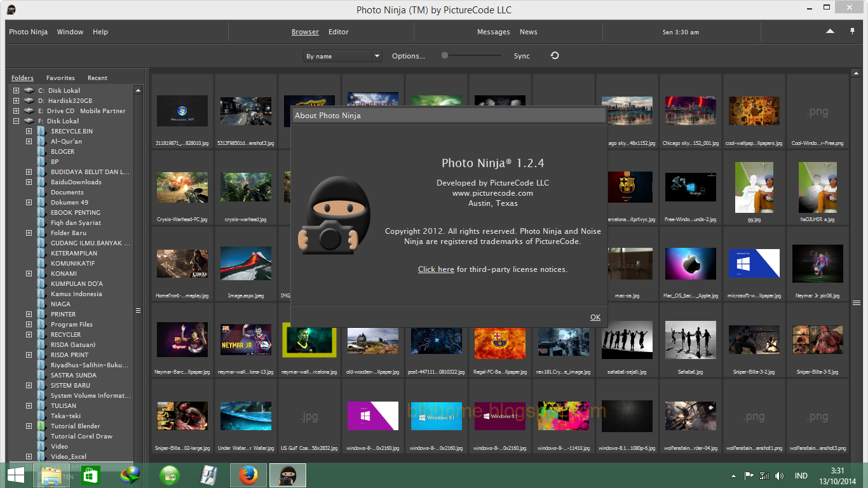Click the Documents folder icon

[42, 192]
